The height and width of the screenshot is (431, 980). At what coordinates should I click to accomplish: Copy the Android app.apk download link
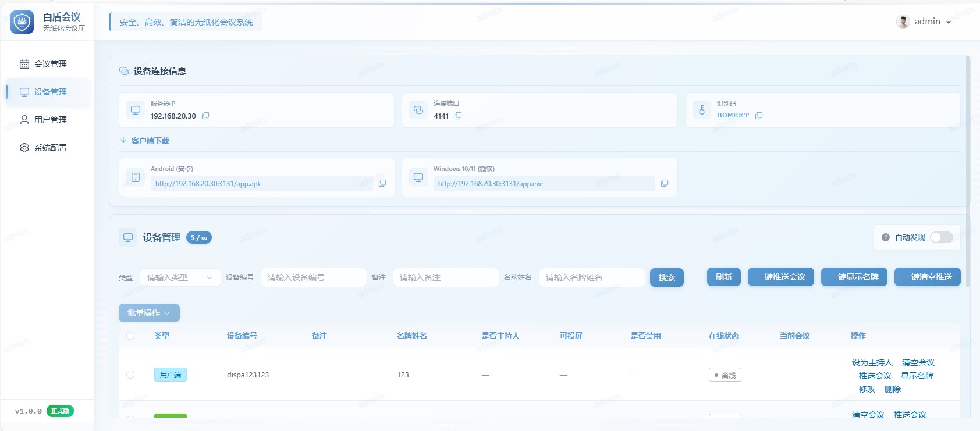pyautogui.click(x=382, y=183)
